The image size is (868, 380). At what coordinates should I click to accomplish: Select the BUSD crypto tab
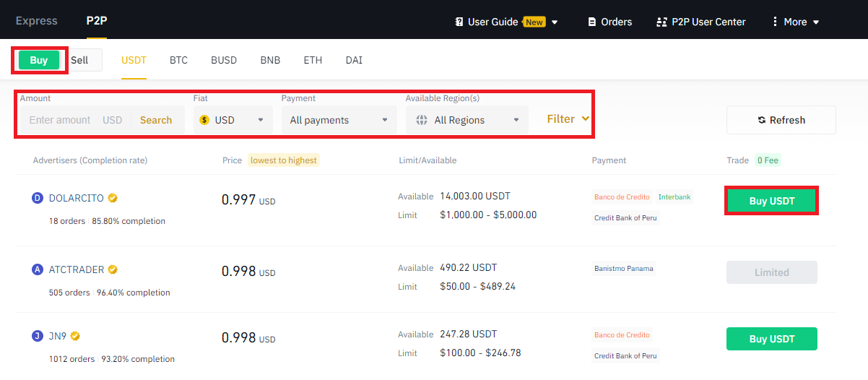point(224,60)
